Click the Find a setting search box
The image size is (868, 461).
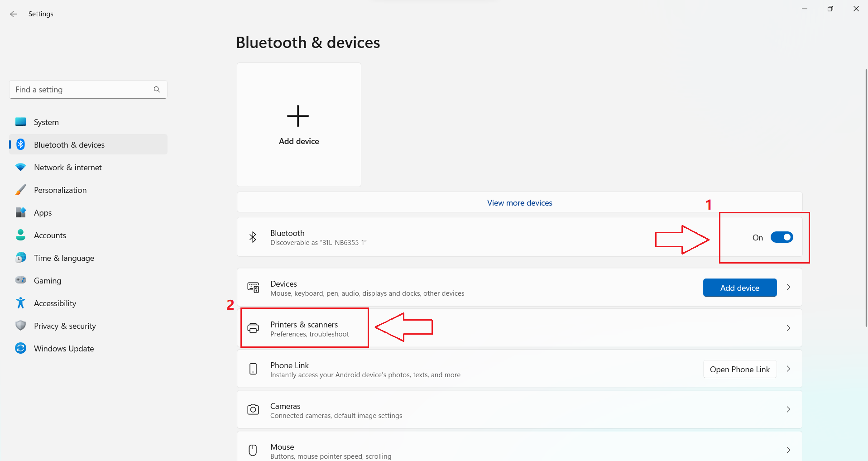[82, 90]
